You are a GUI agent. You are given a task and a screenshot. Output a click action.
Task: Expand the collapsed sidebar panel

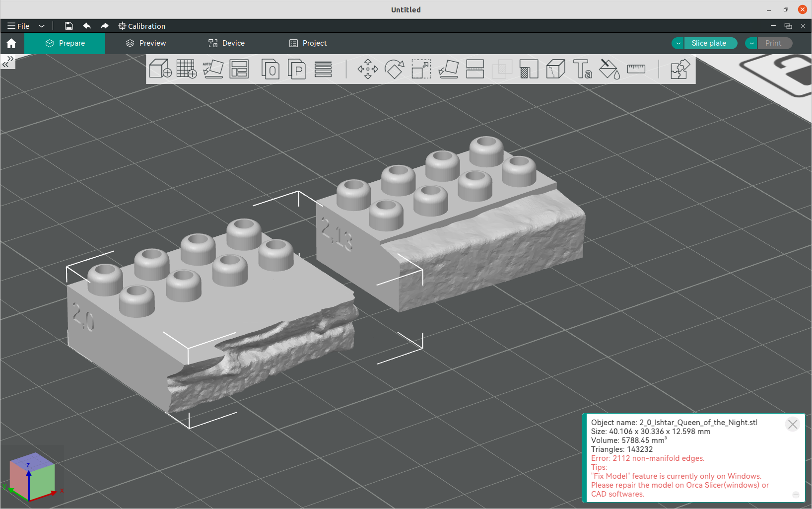pos(8,62)
